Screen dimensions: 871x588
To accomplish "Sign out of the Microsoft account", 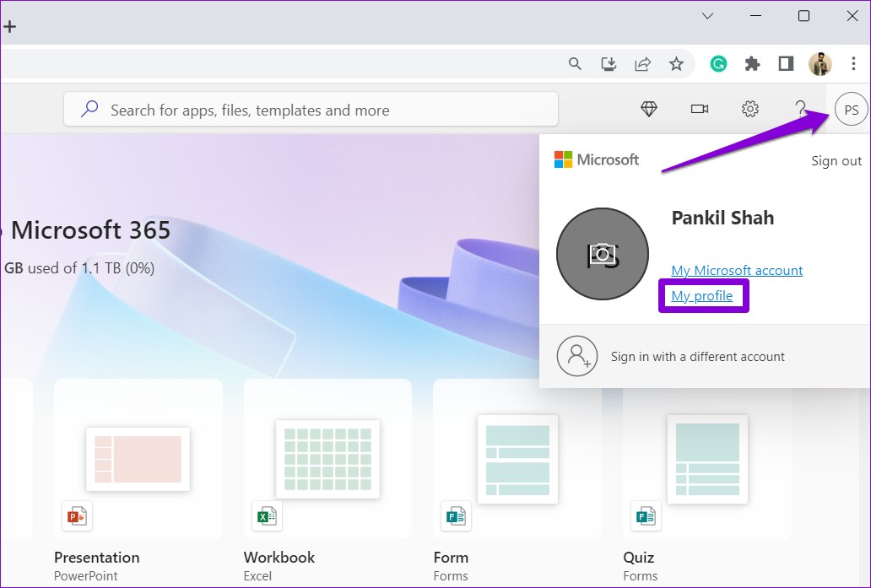I will point(836,160).
